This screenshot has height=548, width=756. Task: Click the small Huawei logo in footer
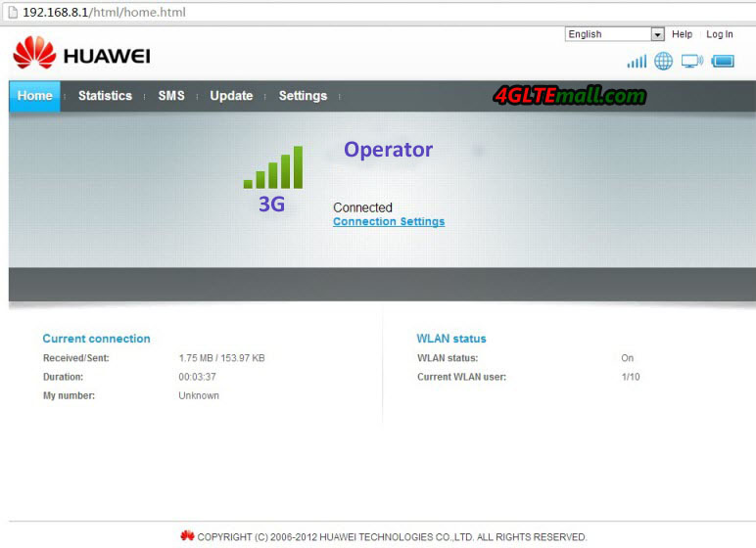pos(187,535)
